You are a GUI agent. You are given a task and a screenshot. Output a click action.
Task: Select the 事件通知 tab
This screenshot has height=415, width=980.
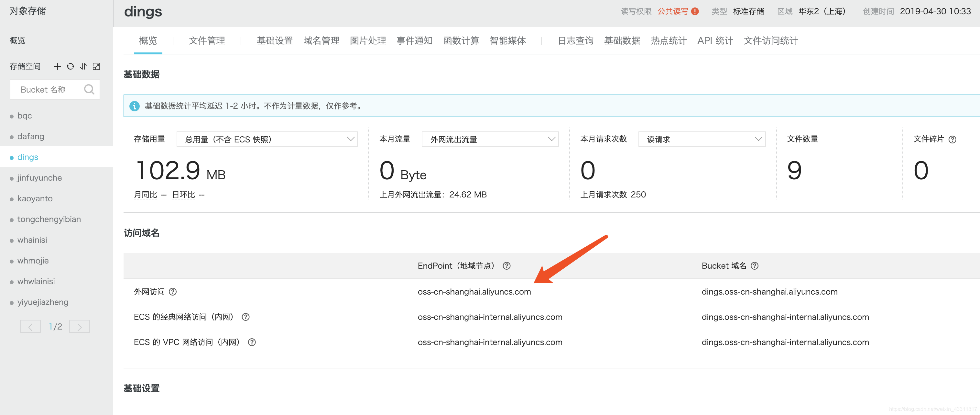pos(415,41)
